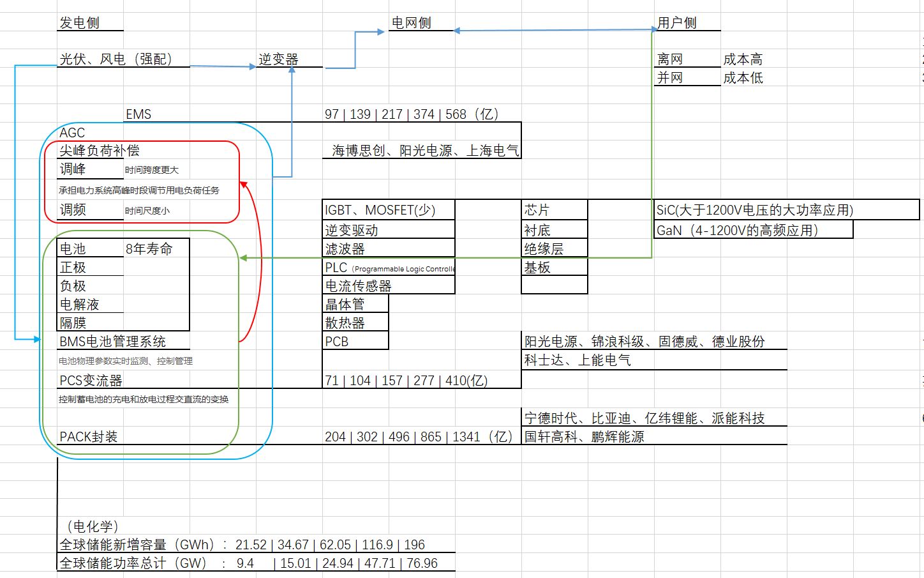Screen dimensions: 924x578
Task: Click the 时间尺度小 note
Action: pos(147,211)
